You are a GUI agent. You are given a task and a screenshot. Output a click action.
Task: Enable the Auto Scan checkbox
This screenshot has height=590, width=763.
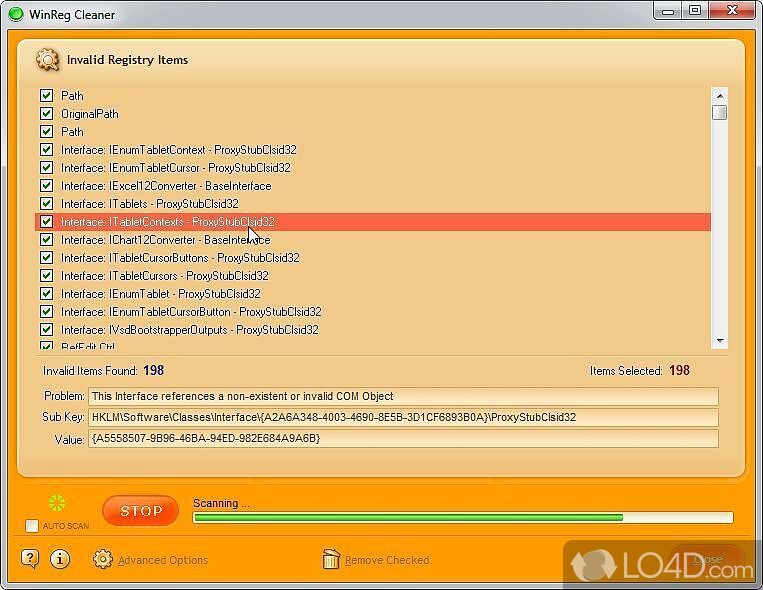tap(32, 526)
